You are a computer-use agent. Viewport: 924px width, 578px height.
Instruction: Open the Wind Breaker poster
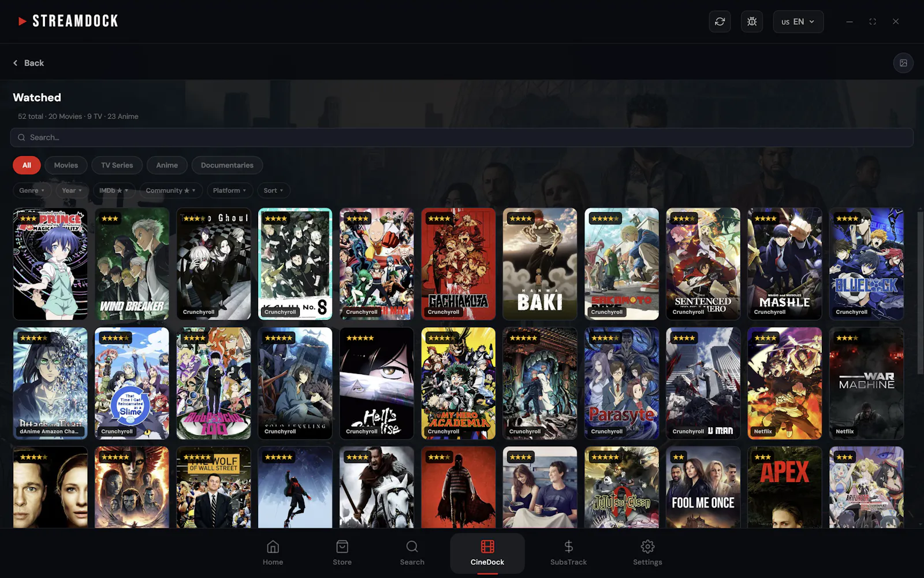coord(132,264)
